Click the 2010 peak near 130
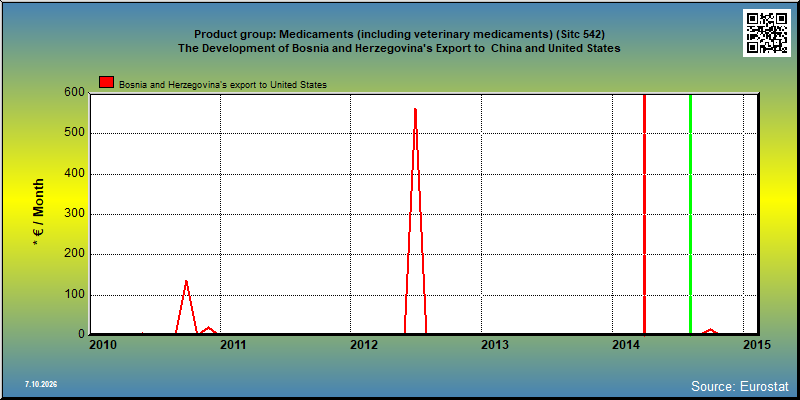Viewport: 800px width, 400px height. point(186,281)
